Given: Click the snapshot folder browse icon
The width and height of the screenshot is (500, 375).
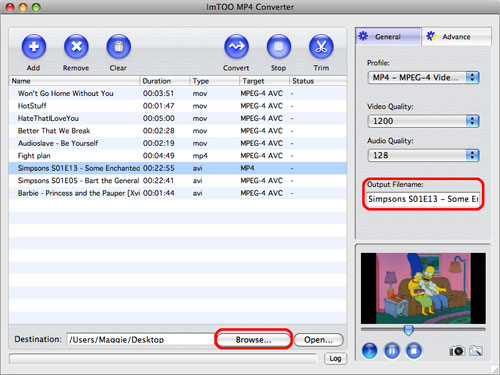Looking at the screenshot, I should tap(476, 351).
